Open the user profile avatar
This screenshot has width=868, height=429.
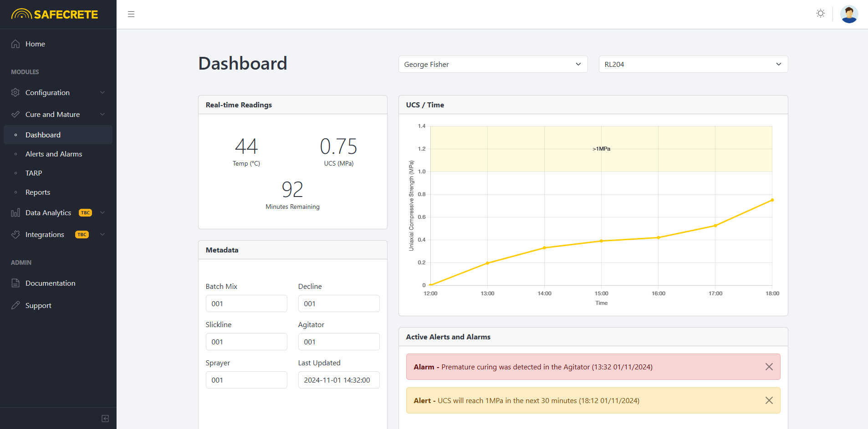click(849, 14)
